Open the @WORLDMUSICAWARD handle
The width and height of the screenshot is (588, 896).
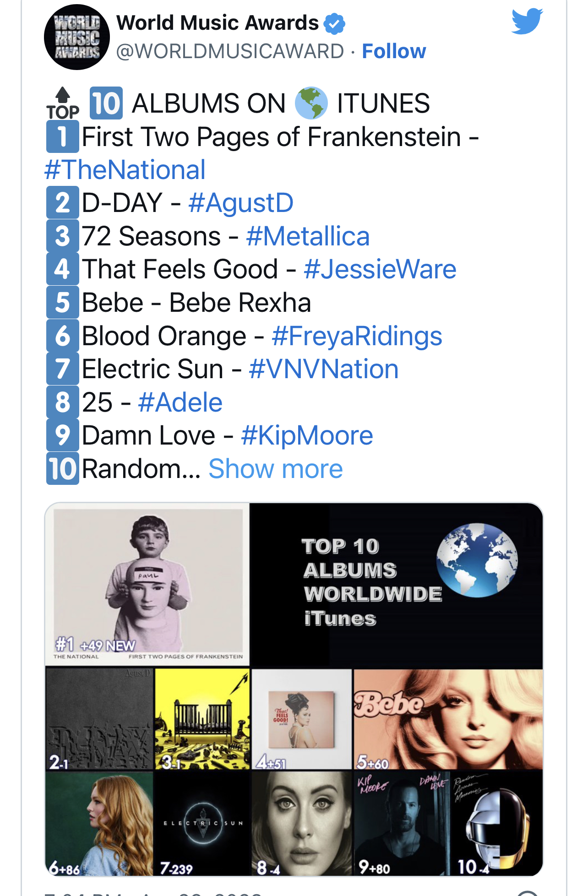pyautogui.click(x=230, y=51)
